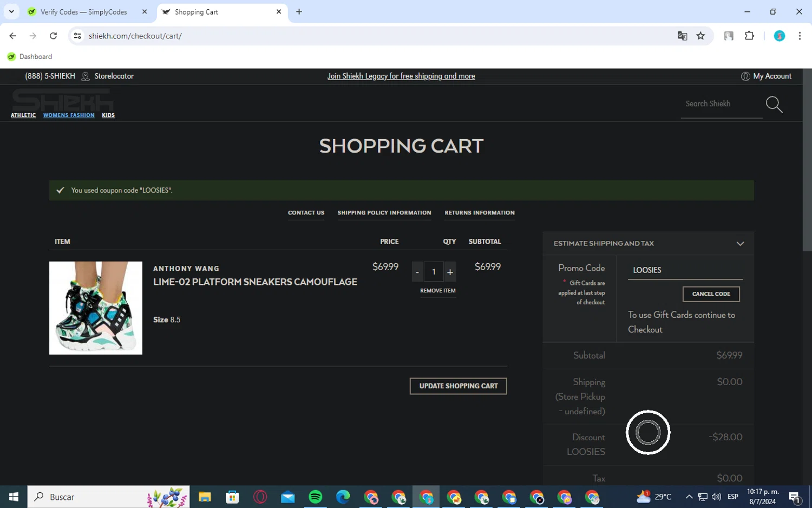Open File Explorer from the taskbar
Screen dimensions: 812x508
[x=205, y=497]
